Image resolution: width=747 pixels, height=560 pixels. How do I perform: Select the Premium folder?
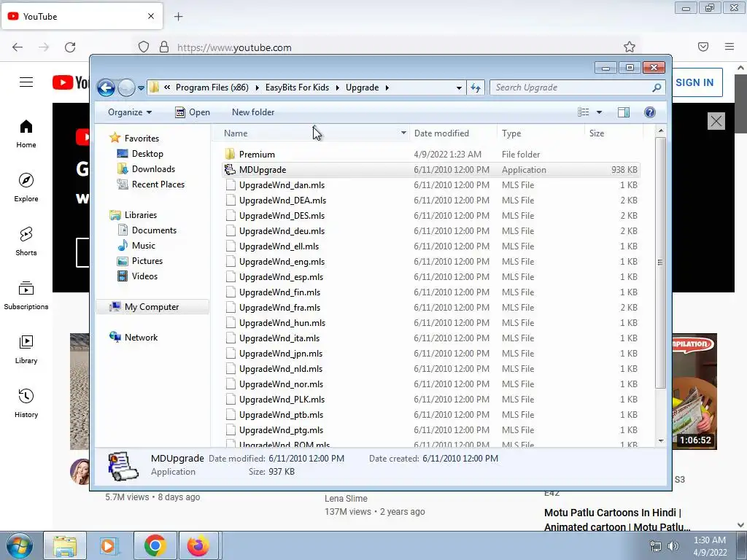430,155
